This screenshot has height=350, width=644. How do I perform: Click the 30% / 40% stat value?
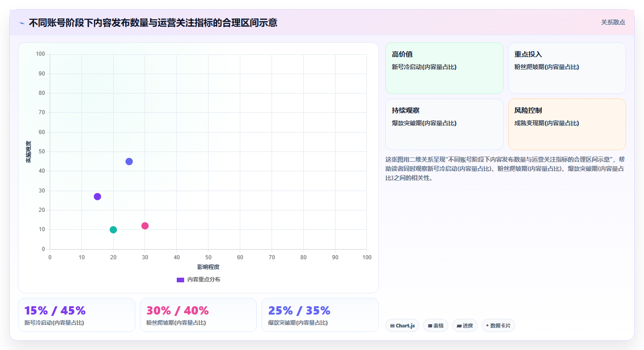tap(177, 310)
